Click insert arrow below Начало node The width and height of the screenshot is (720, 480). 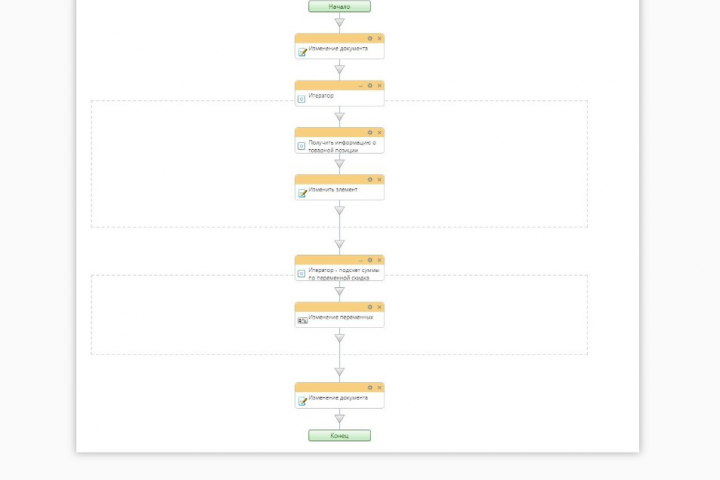(339, 23)
